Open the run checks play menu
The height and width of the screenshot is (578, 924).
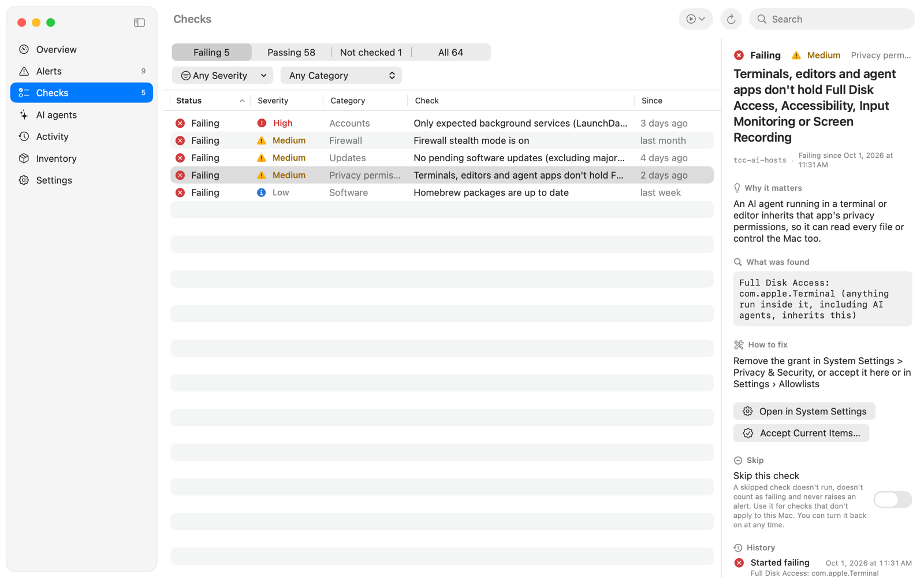(x=695, y=19)
